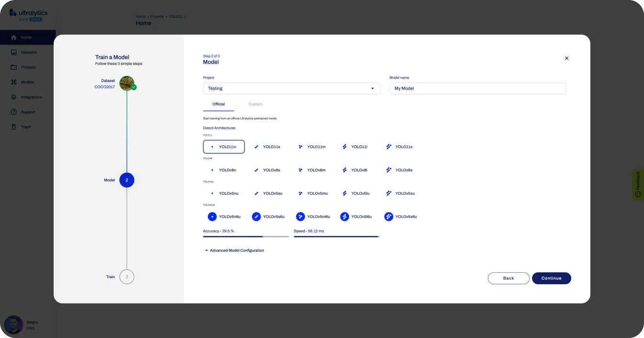This screenshot has width=644, height=338.
Task: Click the Continue button
Action: (x=552, y=278)
